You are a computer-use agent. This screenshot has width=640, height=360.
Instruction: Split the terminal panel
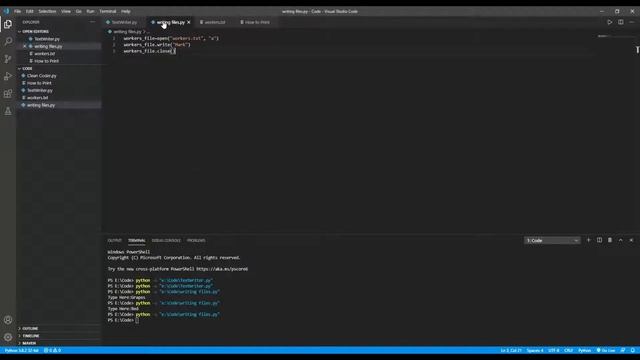click(599, 240)
